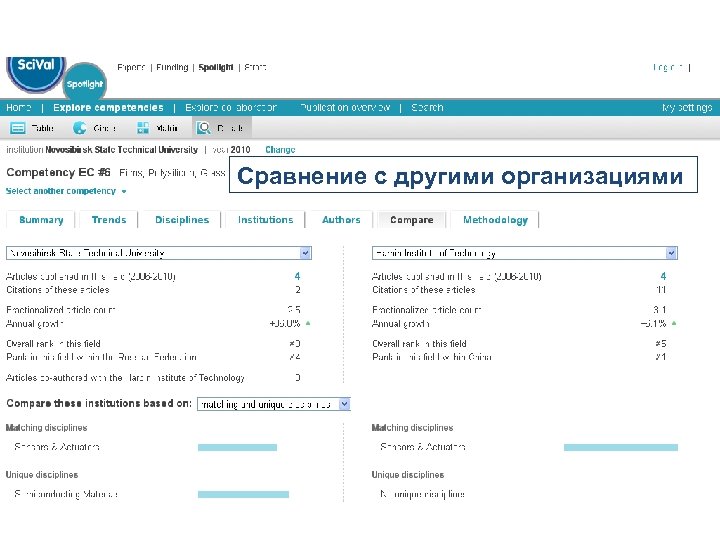Image resolution: width=720 pixels, height=540 pixels.
Task: Open Matrix view icon
Action: [143, 128]
